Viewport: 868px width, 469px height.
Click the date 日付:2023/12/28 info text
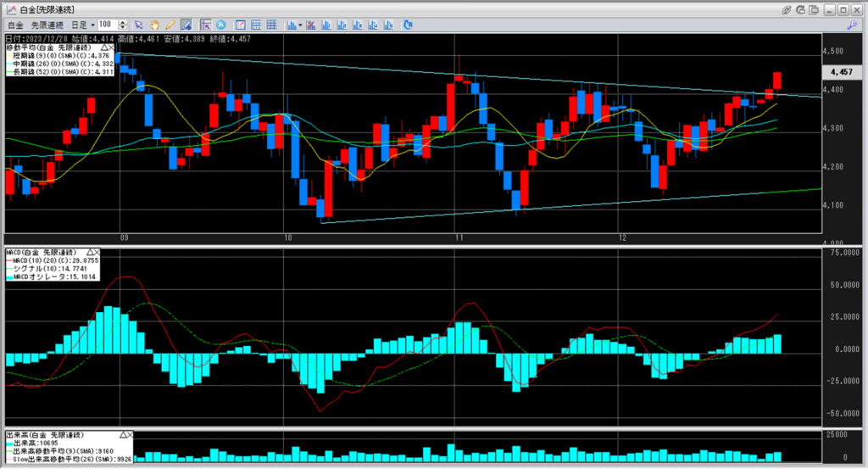[x=36, y=39]
